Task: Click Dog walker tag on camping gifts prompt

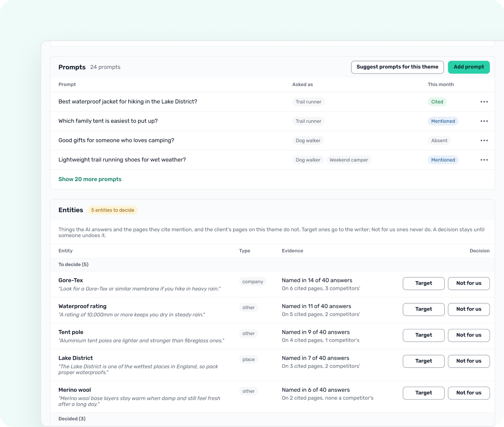Action: click(x=308, y=140)
